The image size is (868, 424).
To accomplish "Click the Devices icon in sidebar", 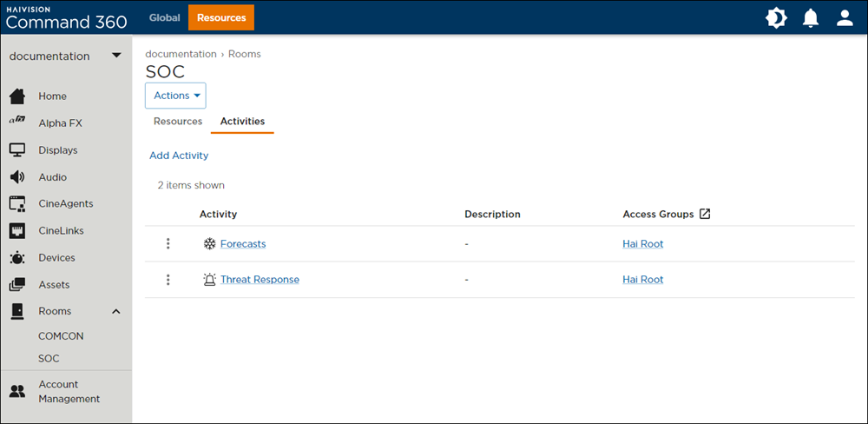I will [x=17, y=258].
